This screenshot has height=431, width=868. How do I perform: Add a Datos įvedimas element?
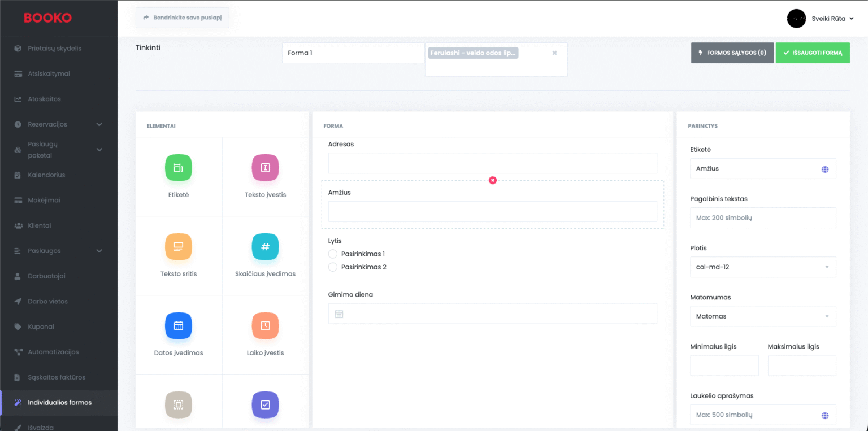point(179,326)
